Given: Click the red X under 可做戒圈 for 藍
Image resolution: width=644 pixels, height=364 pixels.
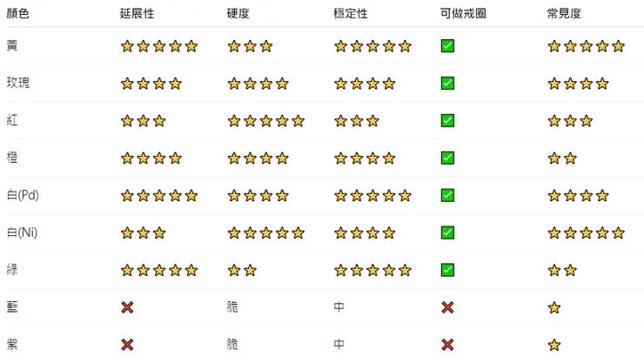Looking at the screenshot, I should pos(447,307).
